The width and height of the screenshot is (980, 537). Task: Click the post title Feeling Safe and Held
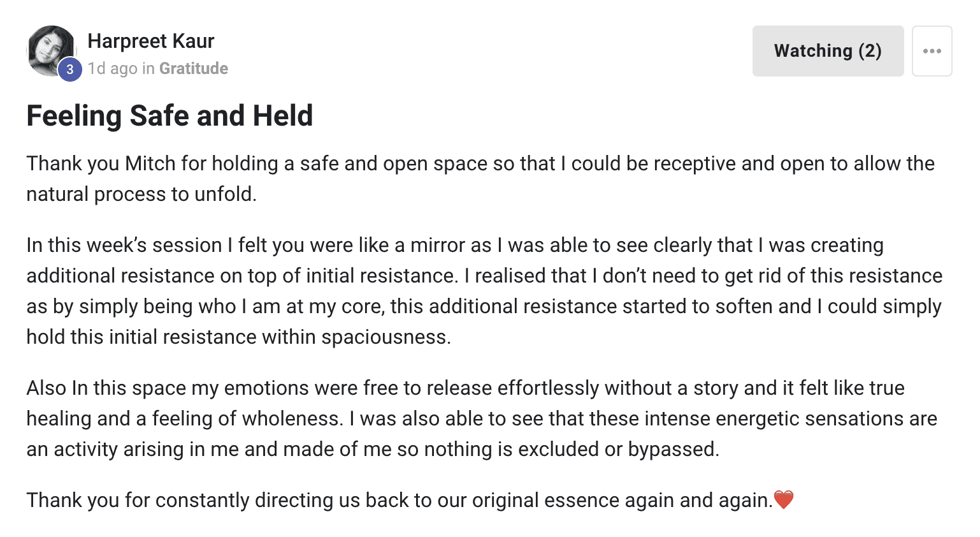(x=169, y=115)
